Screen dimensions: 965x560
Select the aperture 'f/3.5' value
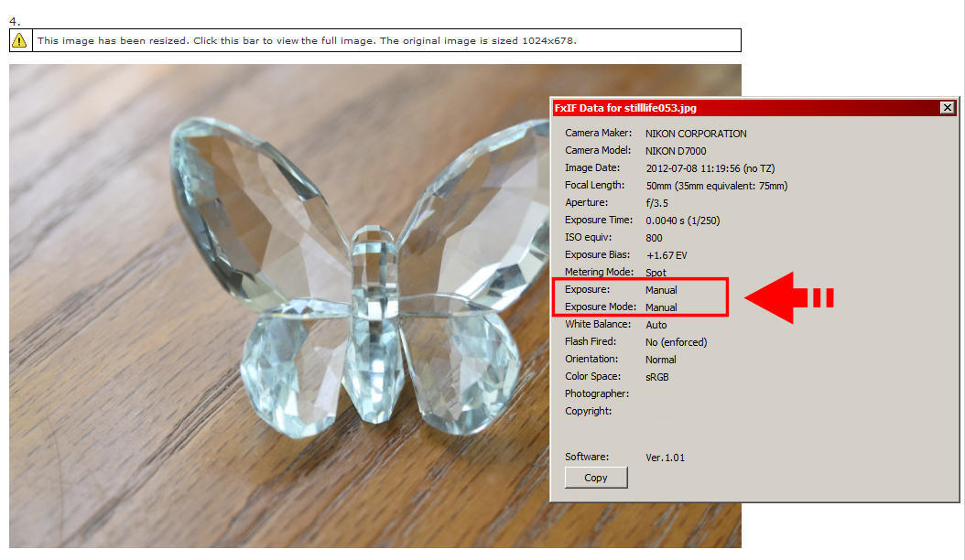click(656, 202)
